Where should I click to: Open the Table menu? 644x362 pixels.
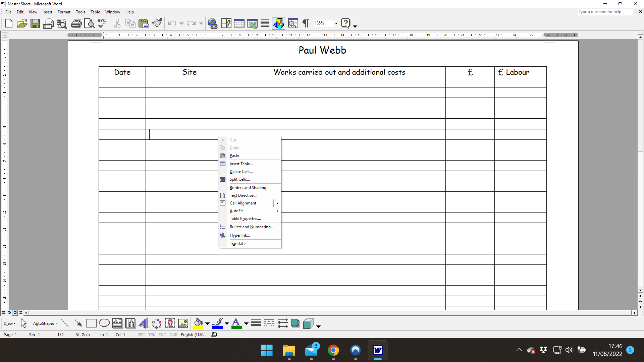(95, 12)
